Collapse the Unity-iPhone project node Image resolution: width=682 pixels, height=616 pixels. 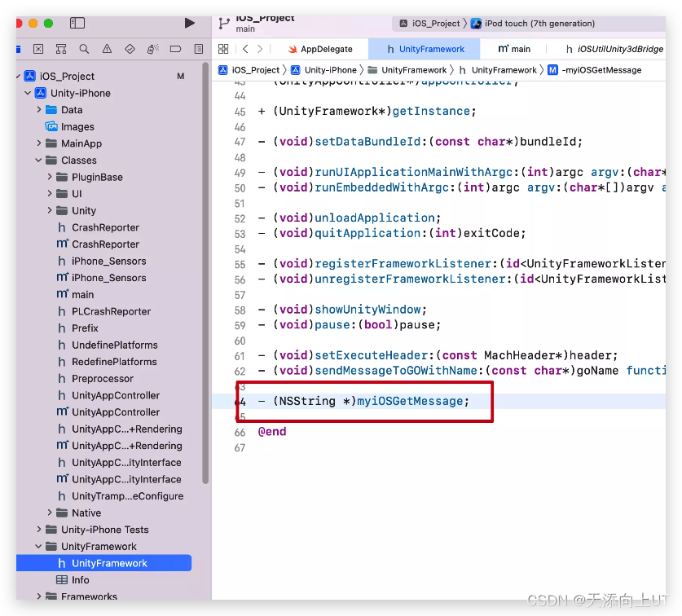point(28,93)
